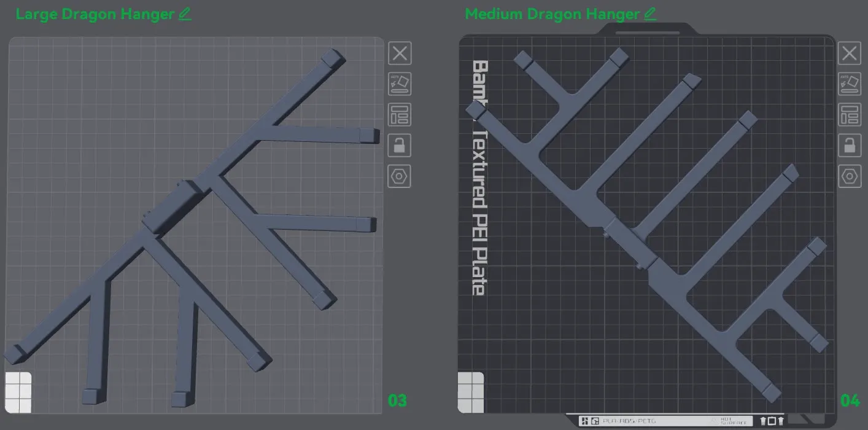Click the Hot Surface warning icon
Viewport: 868px width, 430px height.
[x=714, y=421]
